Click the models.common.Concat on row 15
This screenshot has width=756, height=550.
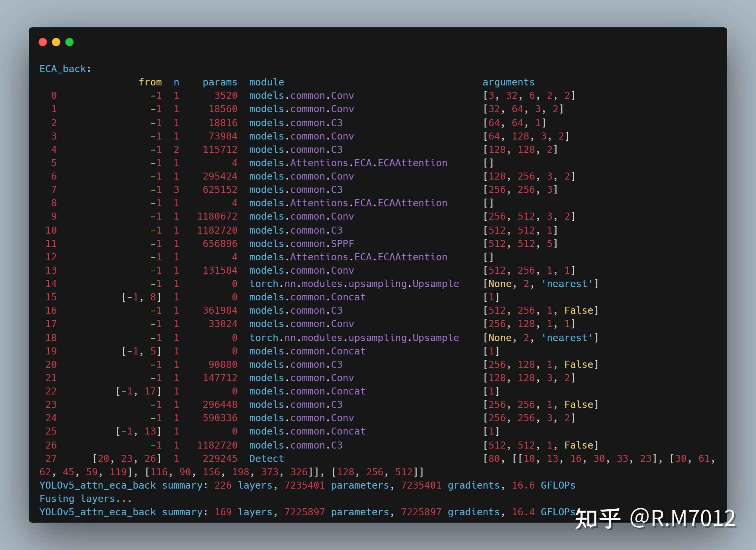(x=307, y=297)
